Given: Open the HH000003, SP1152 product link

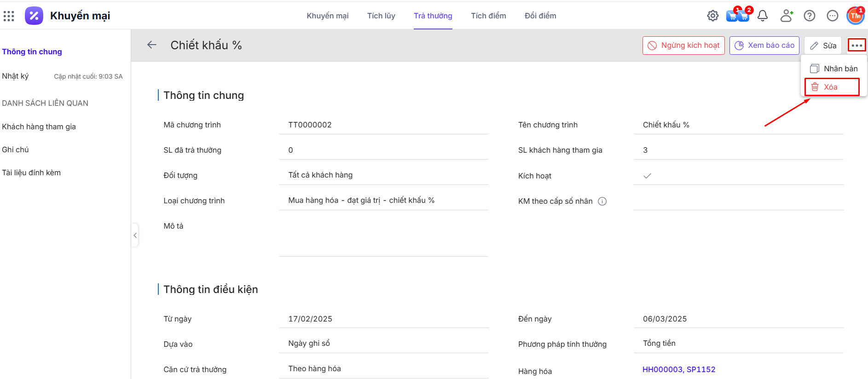Looking at the screenshot, I should pyautogui.click(x=679, y=369).
